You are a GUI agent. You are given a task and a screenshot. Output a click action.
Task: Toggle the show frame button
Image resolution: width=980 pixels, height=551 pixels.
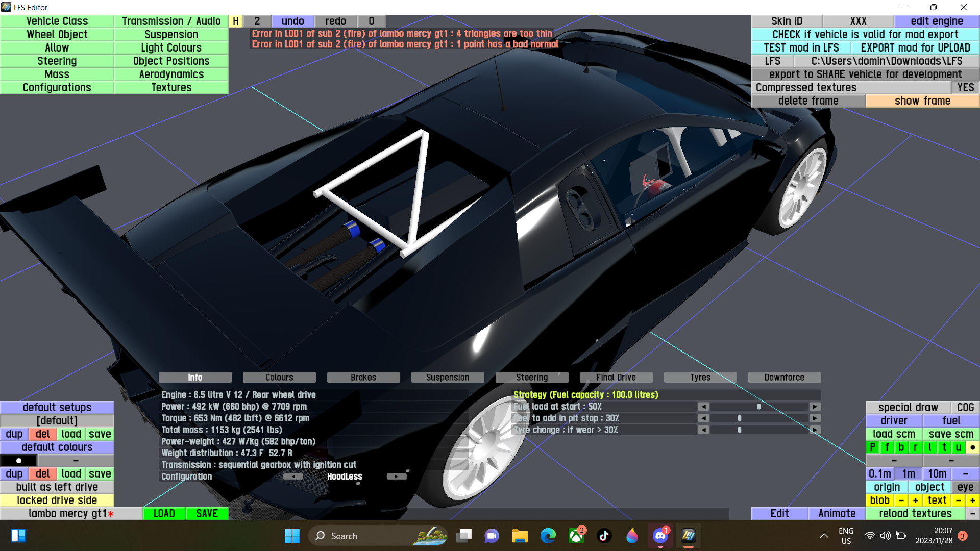922,101
